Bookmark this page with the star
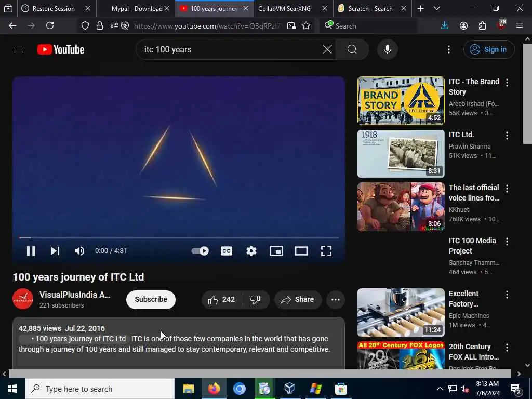Screen dimensions: 532x399 pyautogui.click(x=306, y=26)
